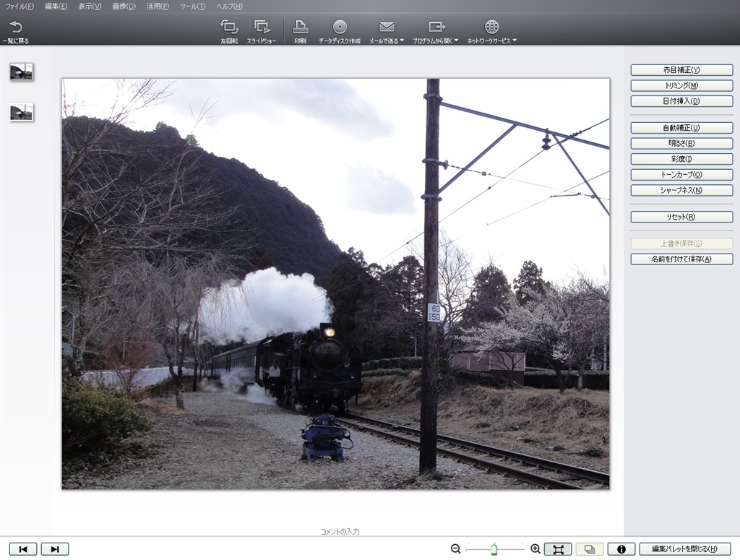Toggle the compare images view icon

590,549
